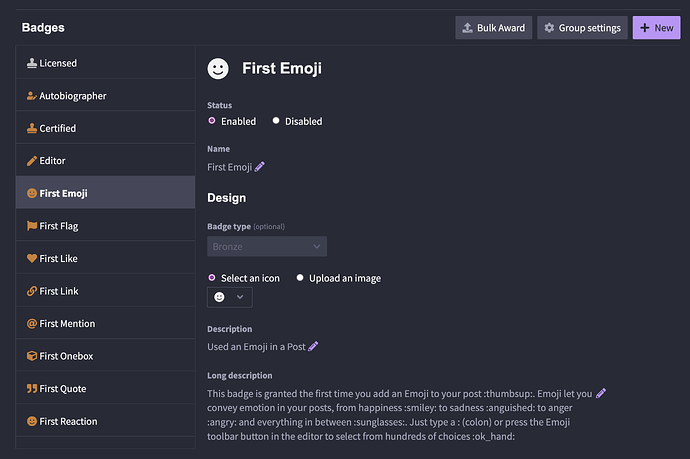Click the large smiley icon beside First Emoji heading
Screen dimensions: 690x459
(218, 69)
